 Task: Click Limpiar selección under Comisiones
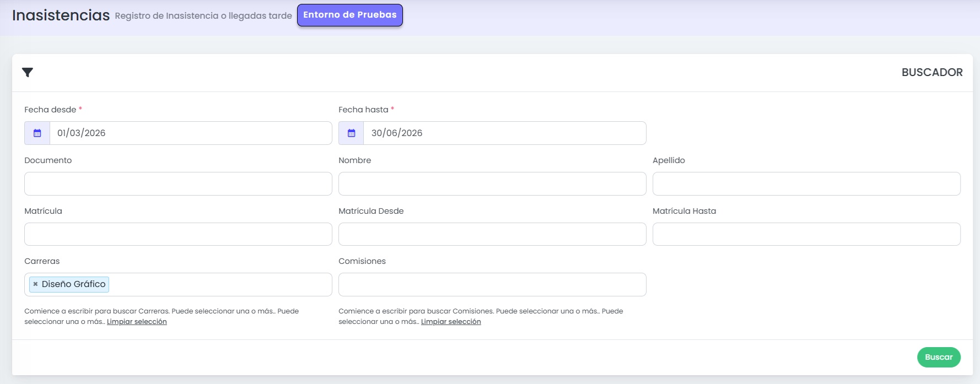451,322
